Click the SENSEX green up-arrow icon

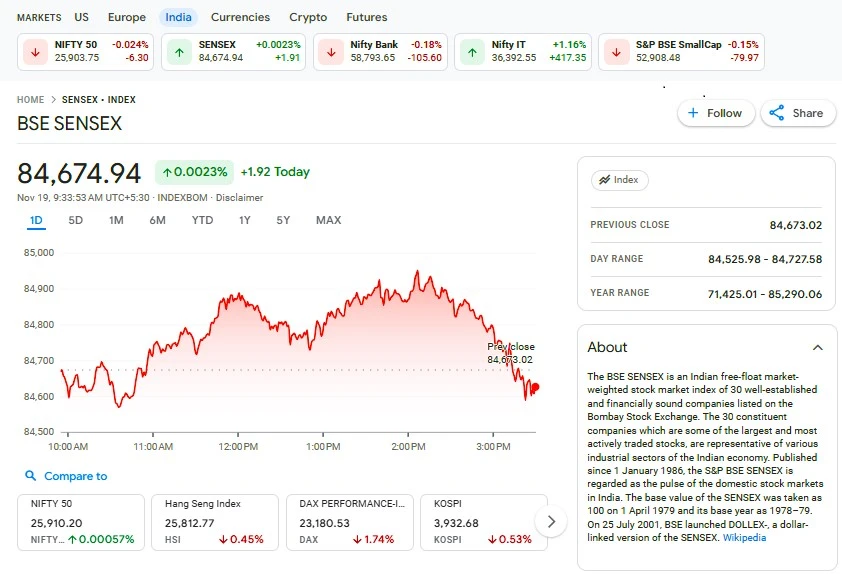pyautogui.click(x=180, y=52)
